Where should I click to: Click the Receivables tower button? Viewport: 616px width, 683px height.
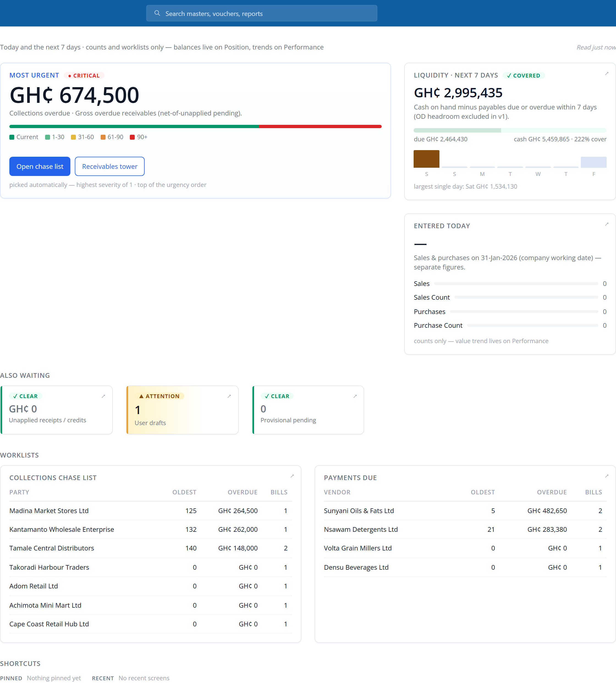110,166
